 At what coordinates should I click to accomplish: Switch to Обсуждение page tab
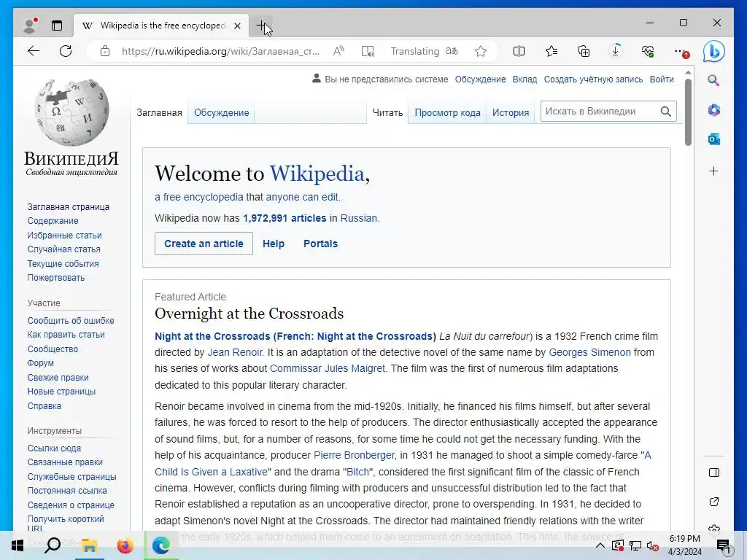(x=222, y=113)
